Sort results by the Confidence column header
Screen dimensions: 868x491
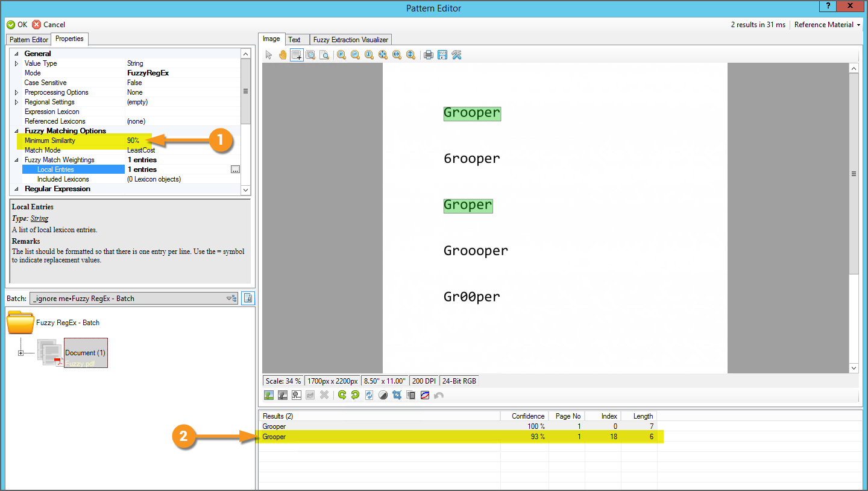(x=524, y=416)
